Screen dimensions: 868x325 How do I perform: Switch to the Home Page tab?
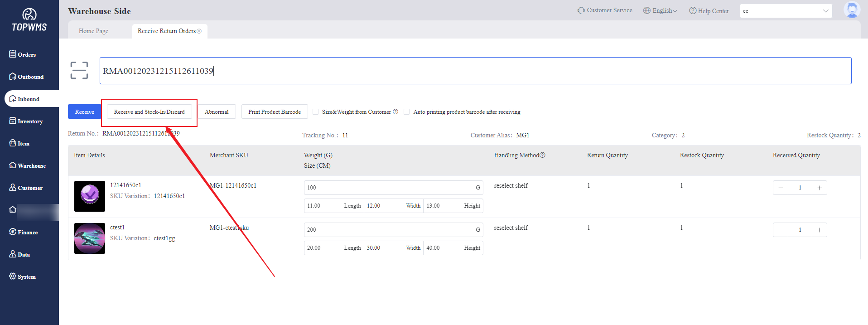(x=93, y=31)
